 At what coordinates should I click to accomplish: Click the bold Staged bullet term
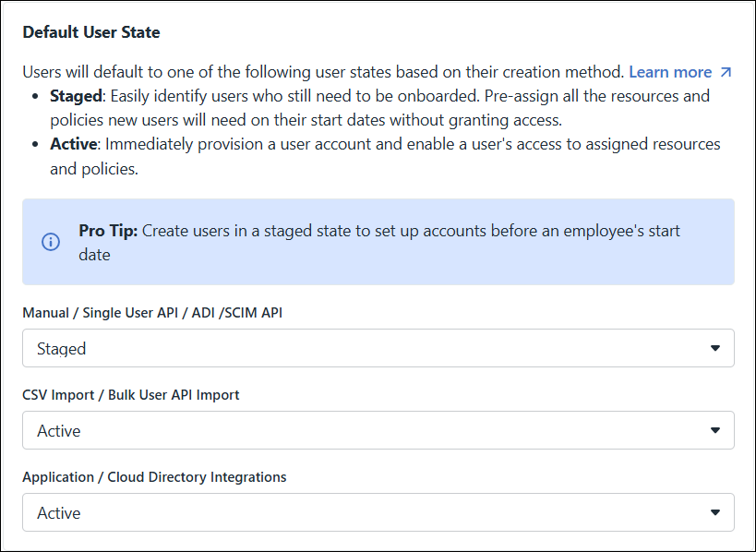(x=74, y=96)
